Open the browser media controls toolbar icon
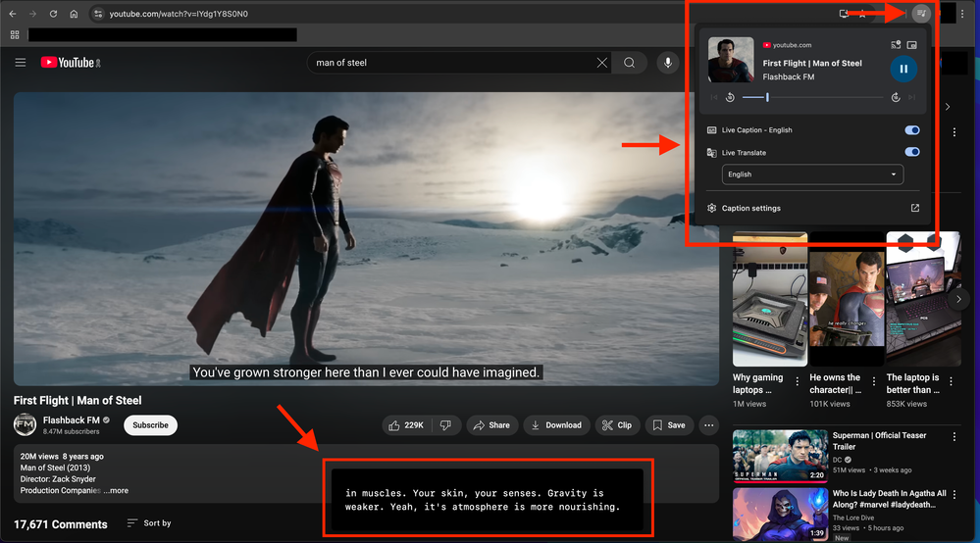This screenshot has height=543, width=980. pyautogui.click(x=920, y=14)
